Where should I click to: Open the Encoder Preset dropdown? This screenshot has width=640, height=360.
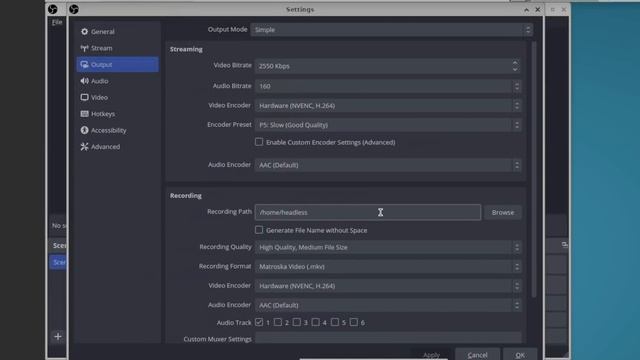(388, 125)
